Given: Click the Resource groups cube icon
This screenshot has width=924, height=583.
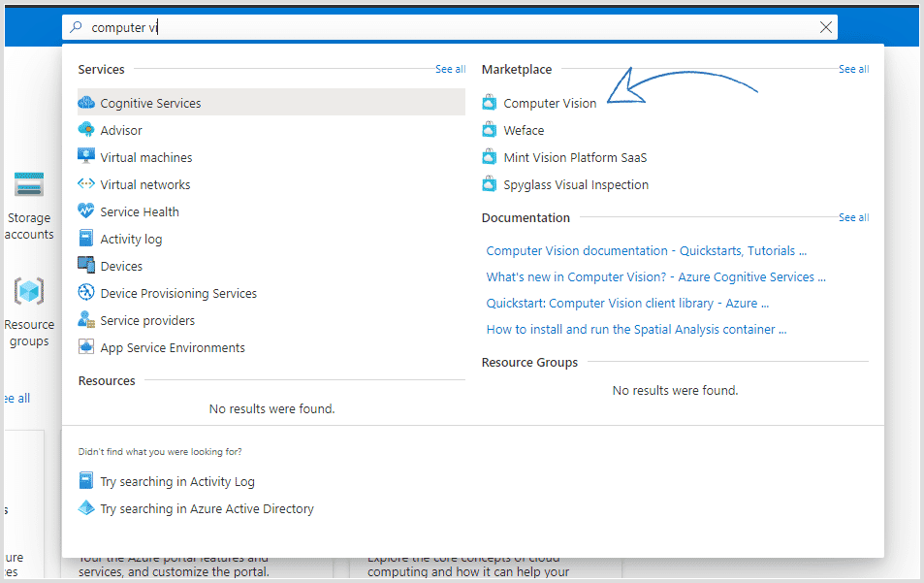Looking at the screenshot, I should pos(29,291).
